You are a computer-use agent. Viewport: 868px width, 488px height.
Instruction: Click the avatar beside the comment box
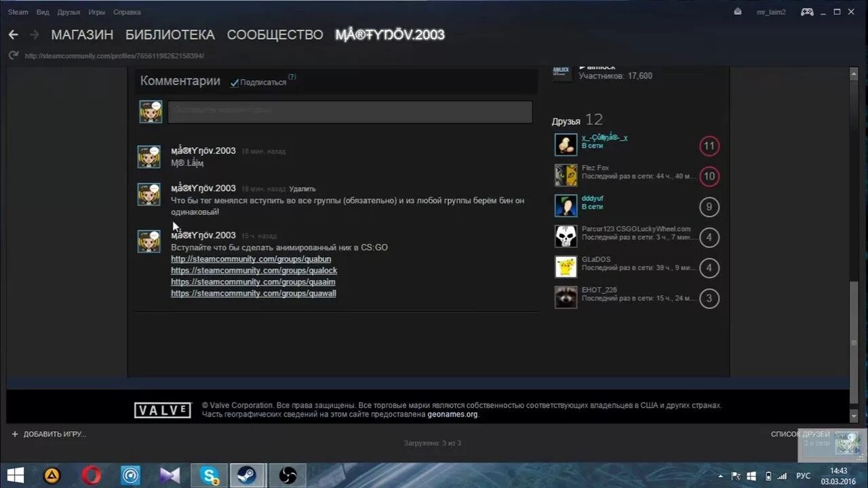(151, 112)
